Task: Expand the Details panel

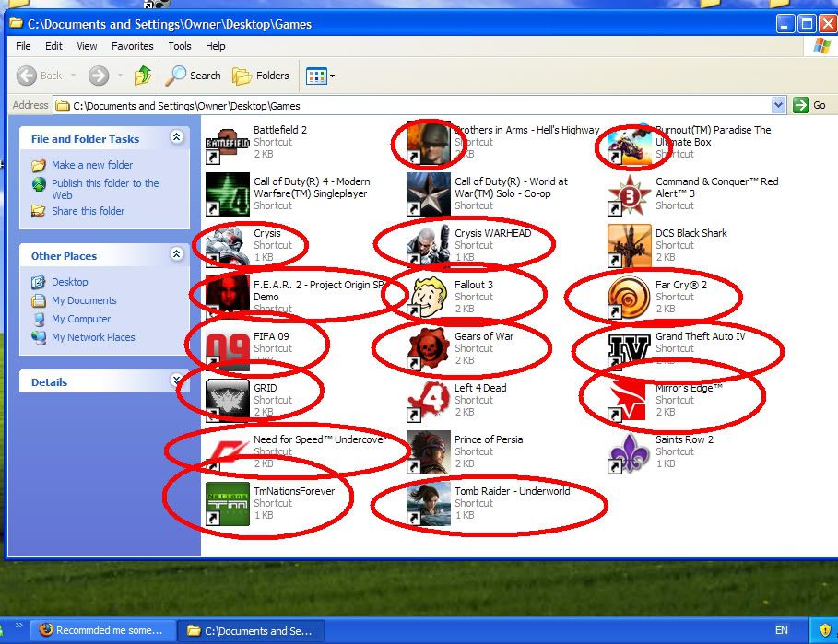Action: 177,381
